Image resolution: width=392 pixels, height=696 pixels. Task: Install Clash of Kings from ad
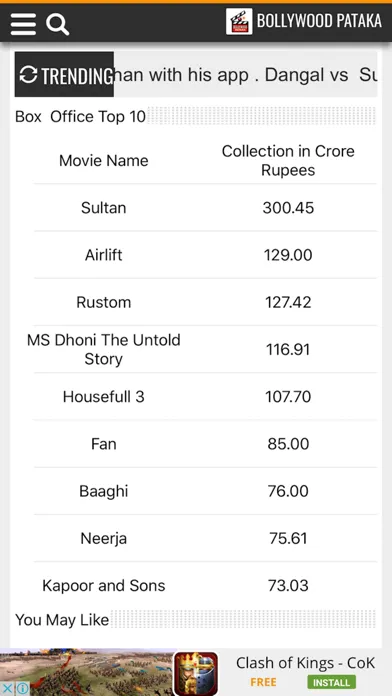(x=331, y=682)
